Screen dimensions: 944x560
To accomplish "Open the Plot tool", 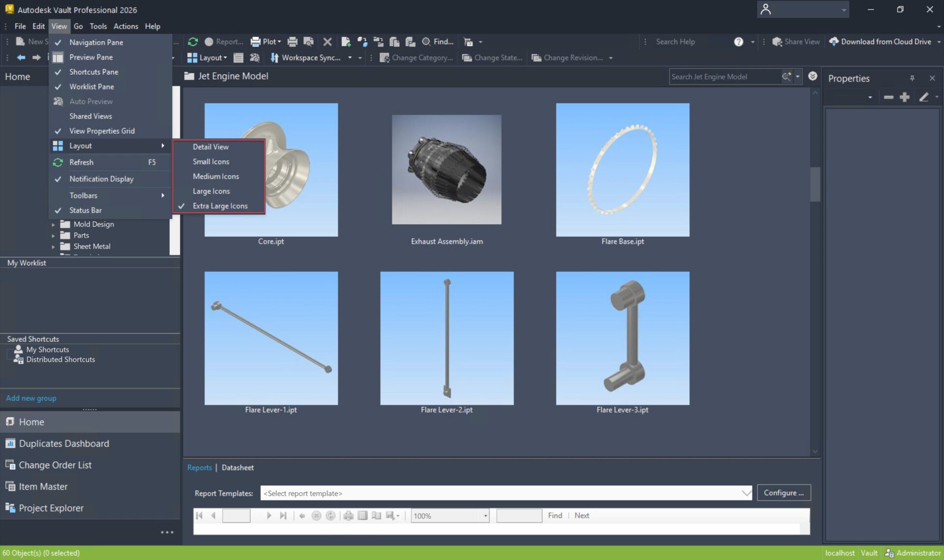I will click(265, 42).
